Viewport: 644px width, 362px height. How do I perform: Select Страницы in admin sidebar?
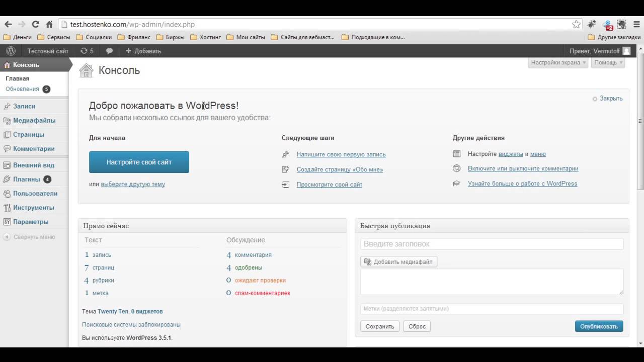pos(29,134)
